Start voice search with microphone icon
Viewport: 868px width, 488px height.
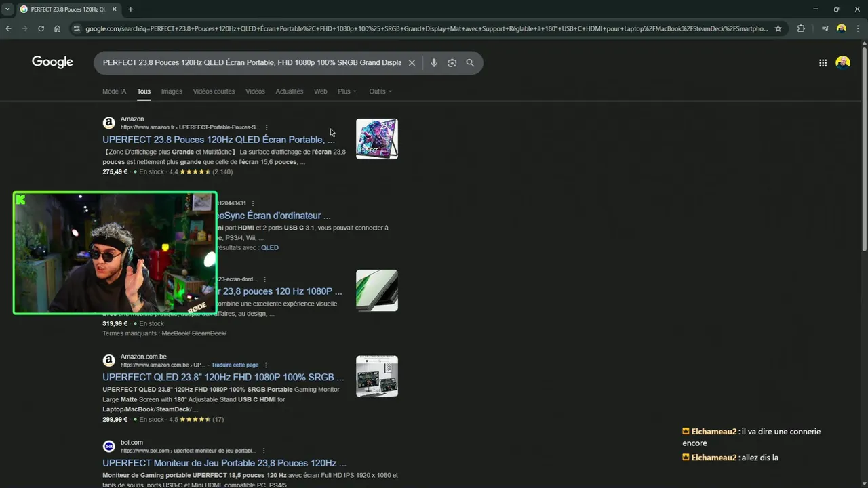(434, 63)
